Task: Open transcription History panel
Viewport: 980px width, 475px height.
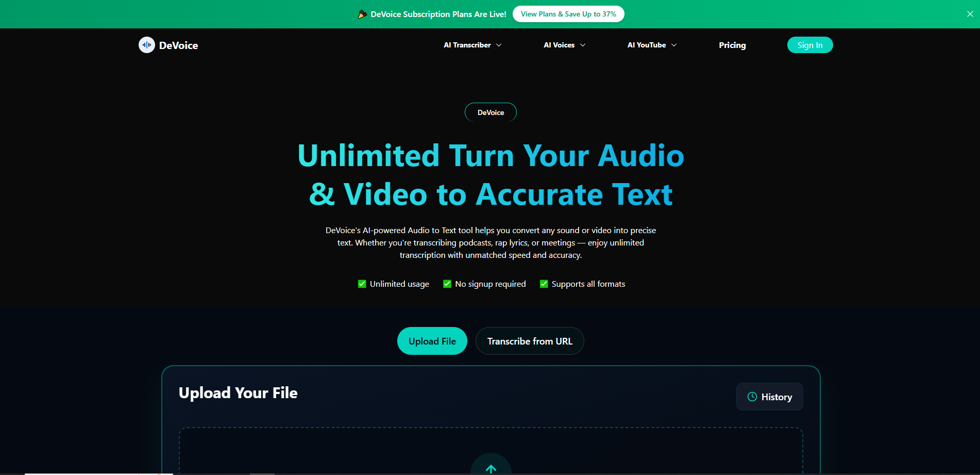Action: (769, 397)
